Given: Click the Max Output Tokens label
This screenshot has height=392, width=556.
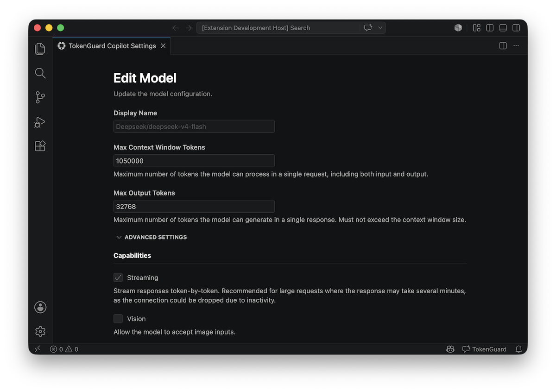Looking at the screenshot, I should coord(144,193).
